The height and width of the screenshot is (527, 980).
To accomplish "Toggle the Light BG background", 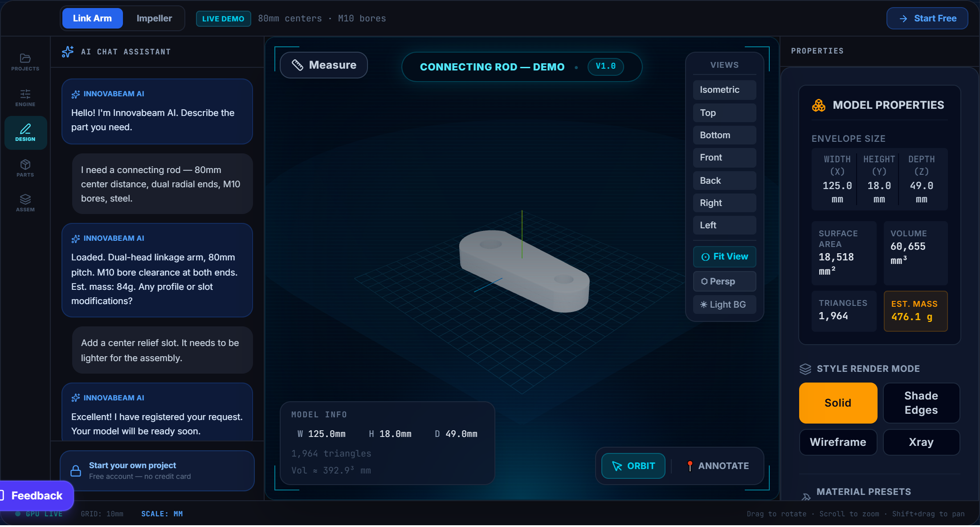I will pyautogui.click(x=724, y=305).
